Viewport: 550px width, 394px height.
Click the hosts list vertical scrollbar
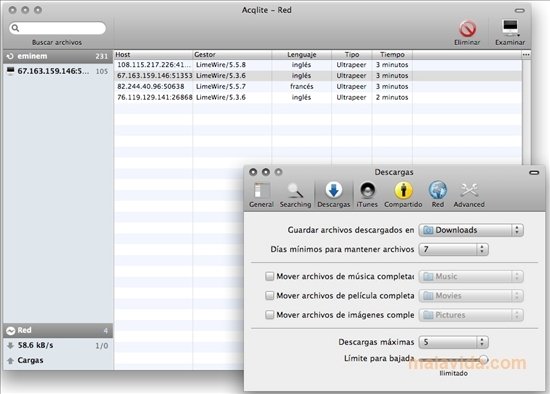[526, 112]
